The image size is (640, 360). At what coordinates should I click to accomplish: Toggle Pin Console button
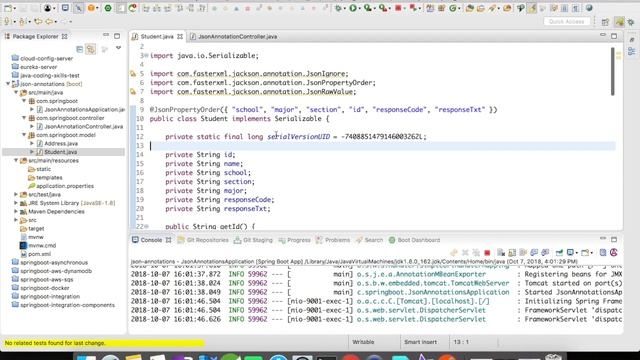[x=560, y=253]
